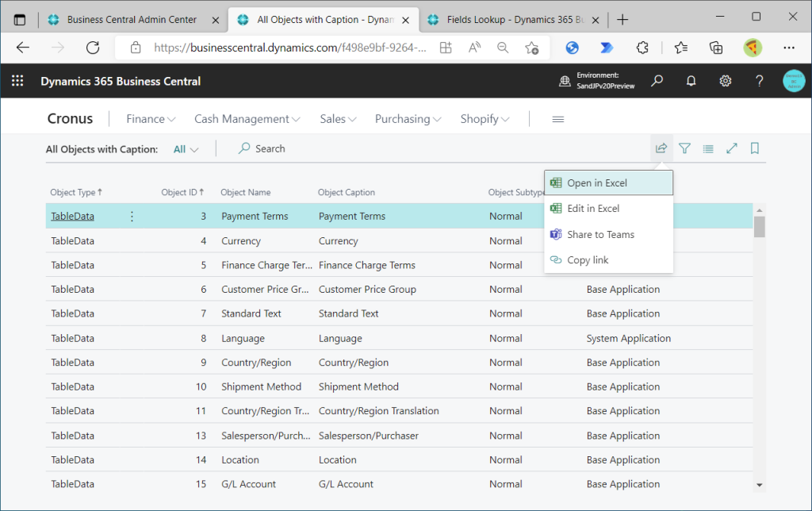Open browser extensions puzzle icon
The width and height of the screenshot is (812, 511).
click(x=642, y=48)
